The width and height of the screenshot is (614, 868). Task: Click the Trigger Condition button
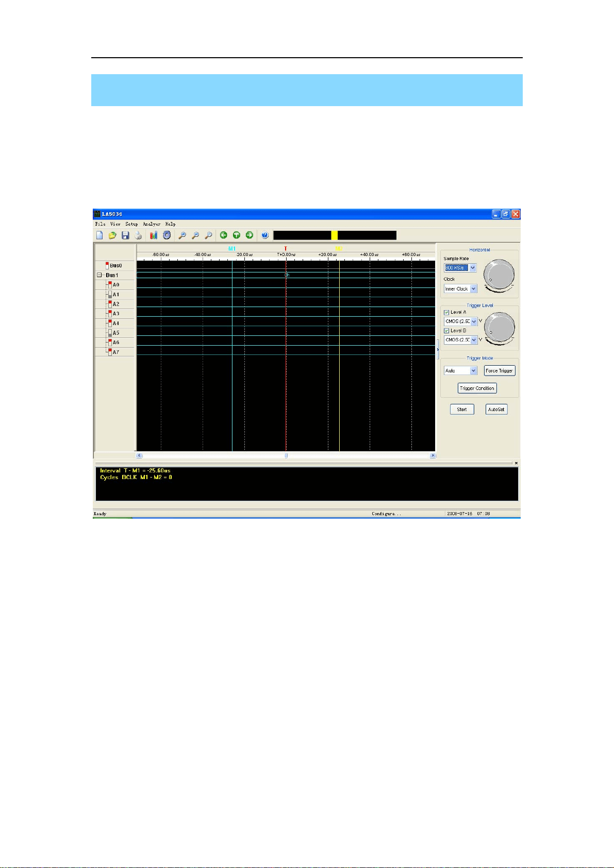(477, 388)
